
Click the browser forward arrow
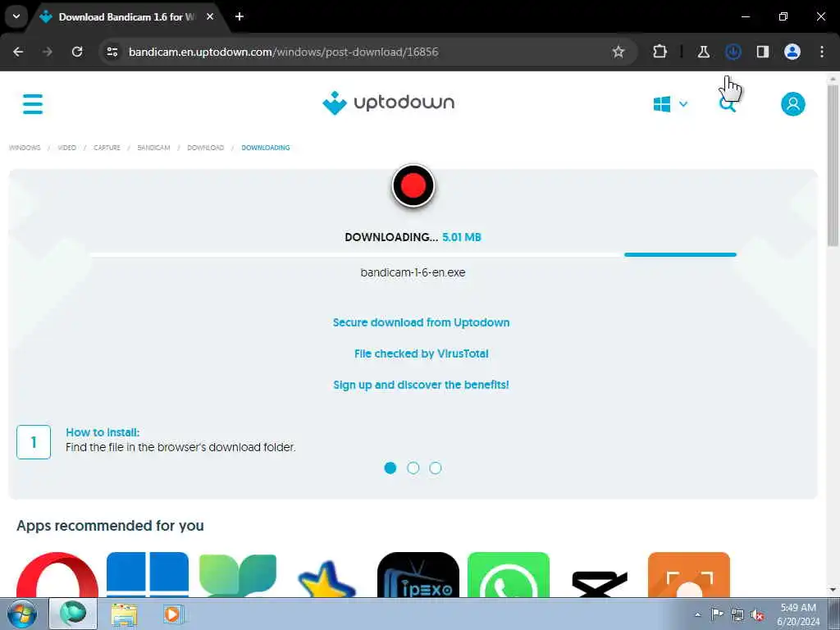point(48,52)
